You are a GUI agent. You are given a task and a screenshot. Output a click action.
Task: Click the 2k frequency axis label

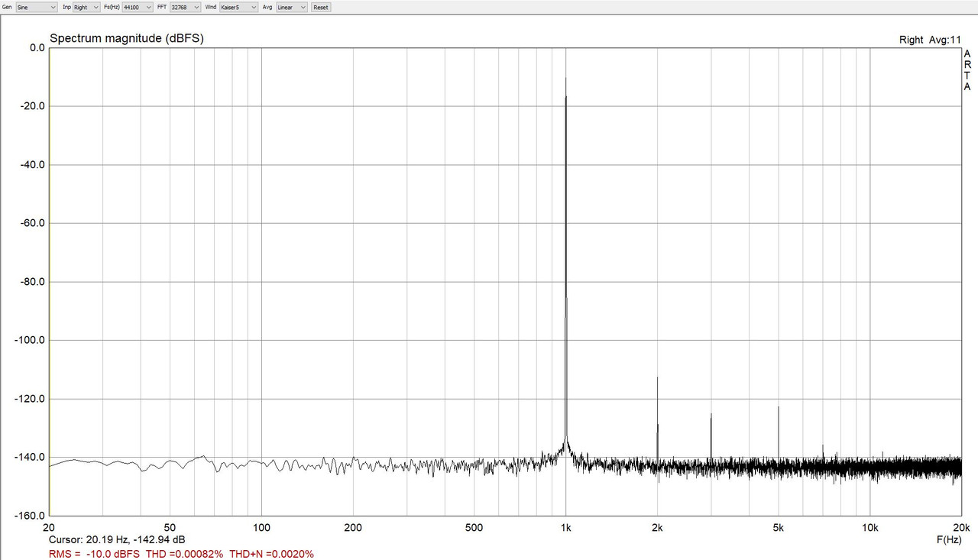657,527
